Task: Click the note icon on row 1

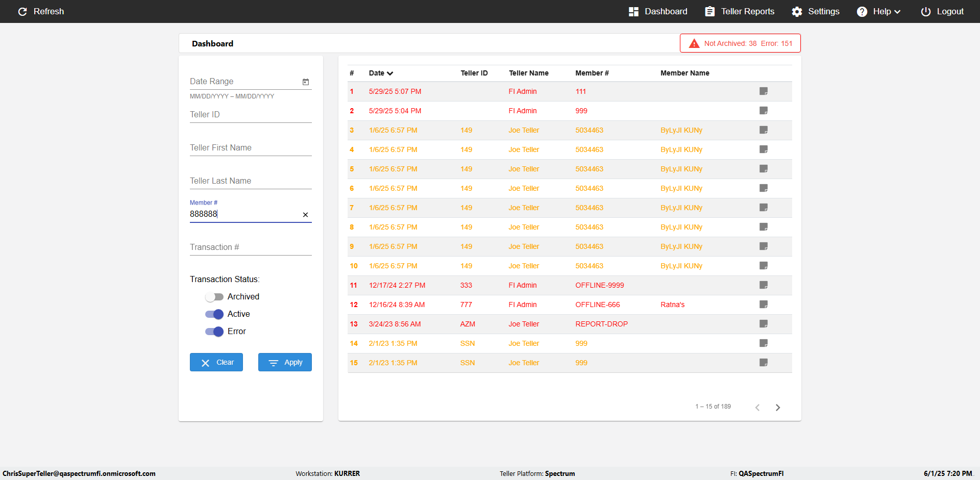Action: coord(763,91)
